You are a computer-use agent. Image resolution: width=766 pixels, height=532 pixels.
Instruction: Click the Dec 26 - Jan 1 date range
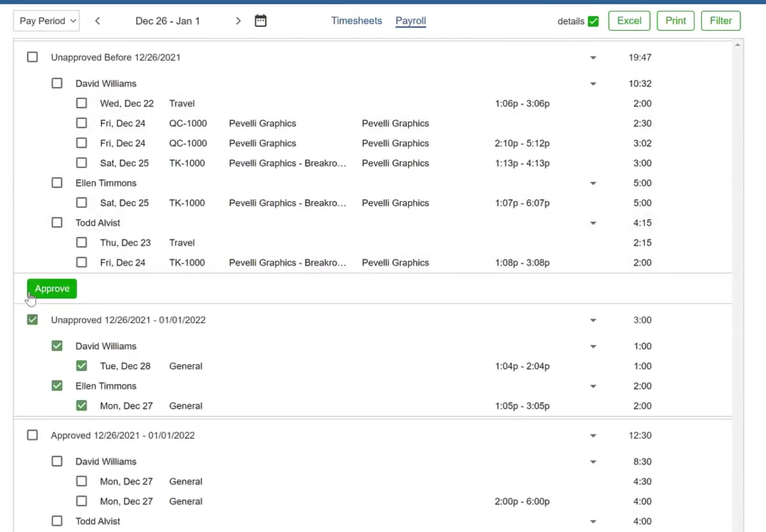[x=168, y=21]
